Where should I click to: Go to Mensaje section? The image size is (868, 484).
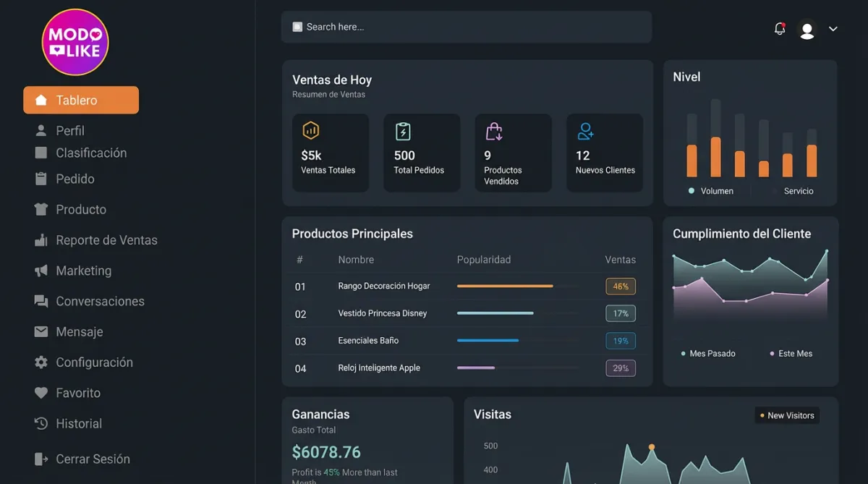point(80,331)
